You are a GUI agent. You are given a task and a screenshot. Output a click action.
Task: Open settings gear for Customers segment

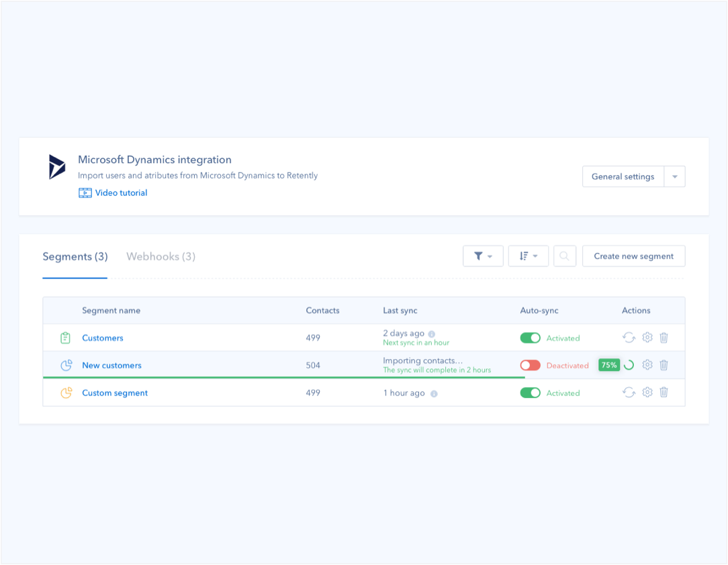pyautogui.click(x=647, y=338)
